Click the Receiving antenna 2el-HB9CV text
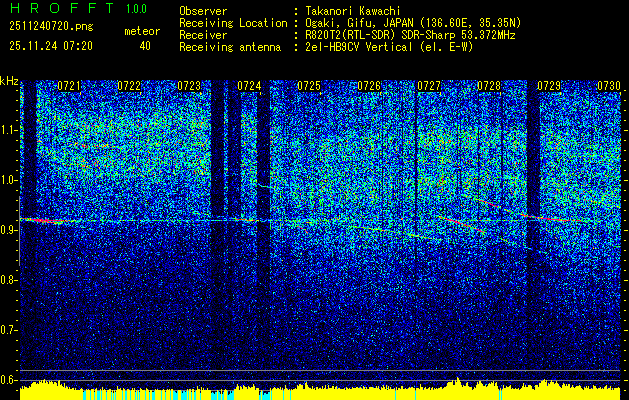Image resolution: width=629 pixels, height=400 pixels. pyautogui.click(x=389, y=47)
